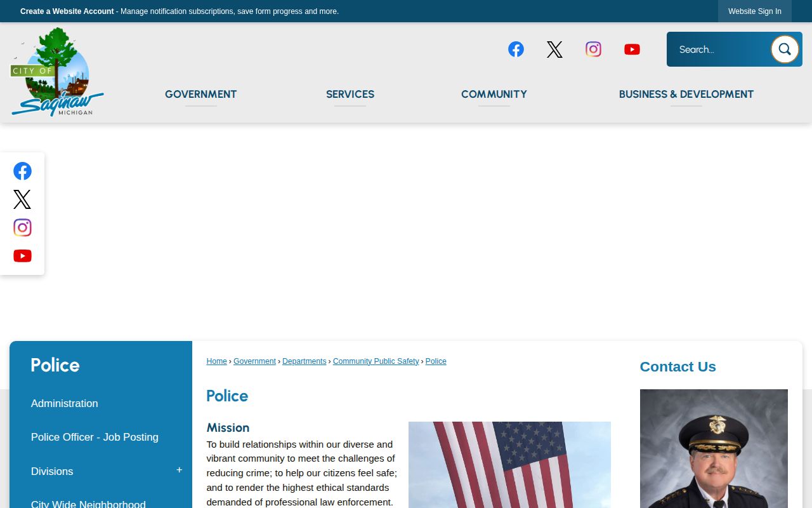This screenshot has height=508, width=812.
Task: Click Divisions link in sidebar
Action: [52, 471]
